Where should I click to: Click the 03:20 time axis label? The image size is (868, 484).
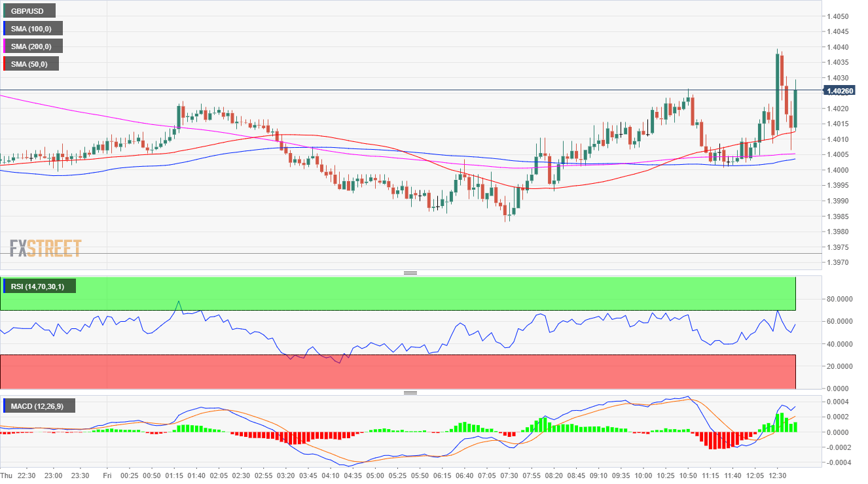pyautogui.click(x=285, y=475)
